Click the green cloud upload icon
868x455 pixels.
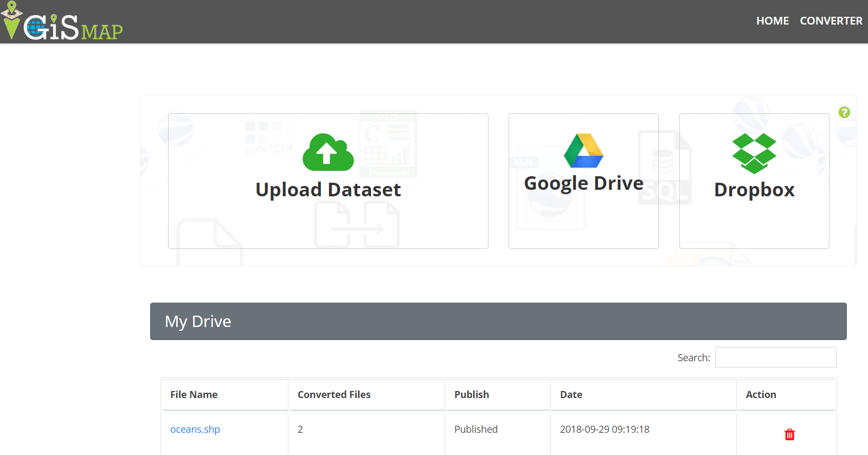[x=328, y=152]
